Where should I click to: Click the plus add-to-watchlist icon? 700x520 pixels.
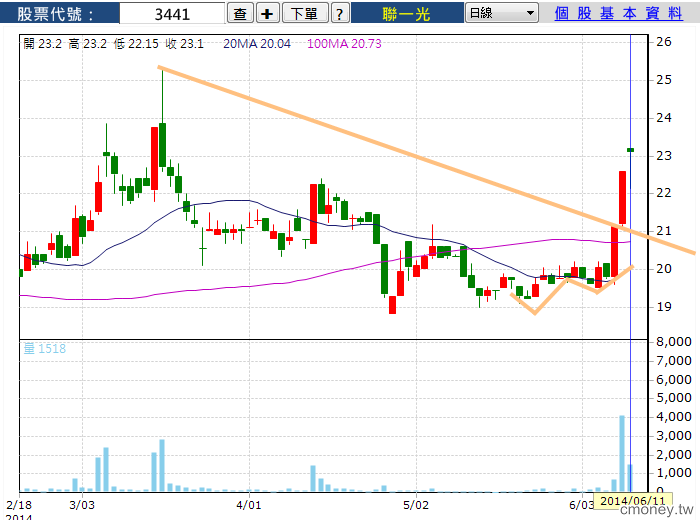pyautogui.click(x=267, y=13)
